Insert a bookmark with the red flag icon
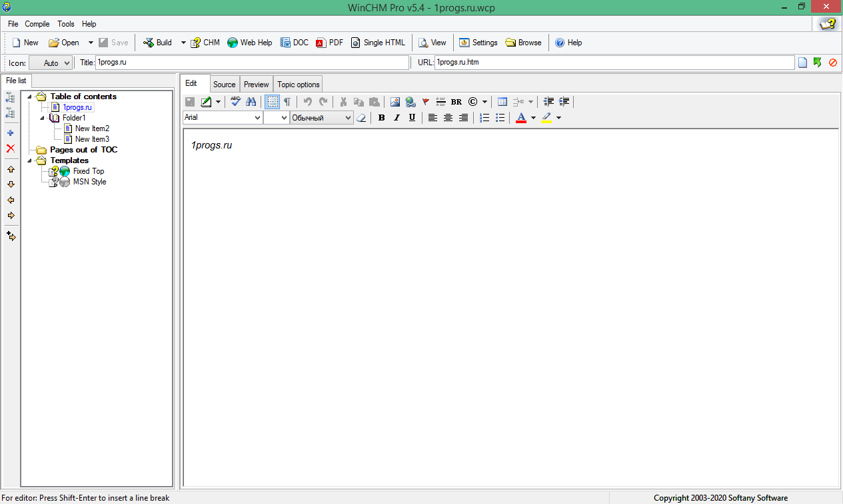The width and height of the screenshot is (843, 504). [426, 102]
